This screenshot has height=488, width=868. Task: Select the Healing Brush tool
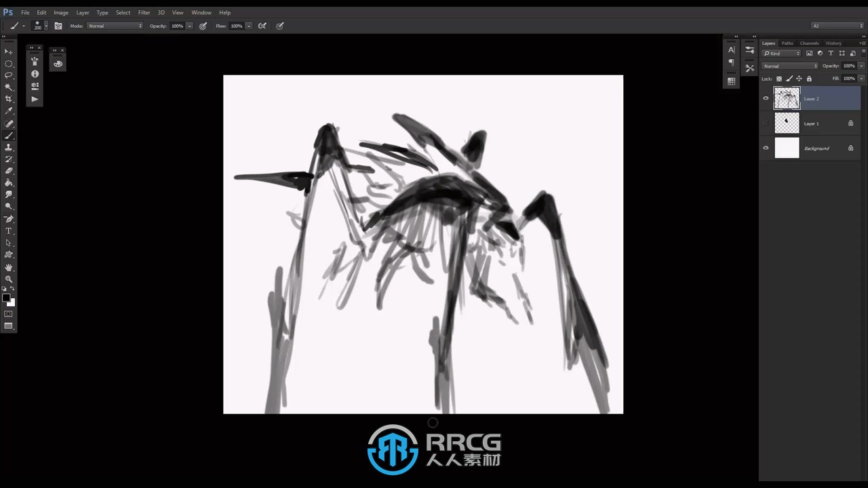tap(9, 124)
